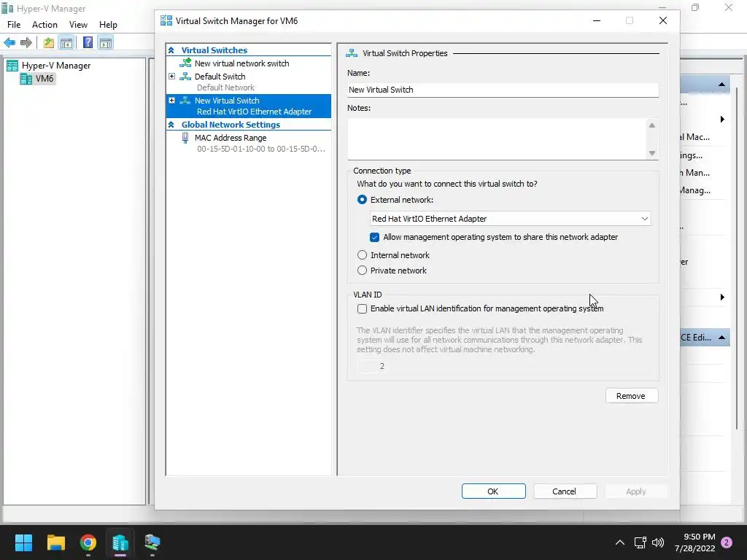Collapse the CE Edi... actions section arrow
Image resolution: width=747 pixels, height=560 pixels.
coord(721,338)
